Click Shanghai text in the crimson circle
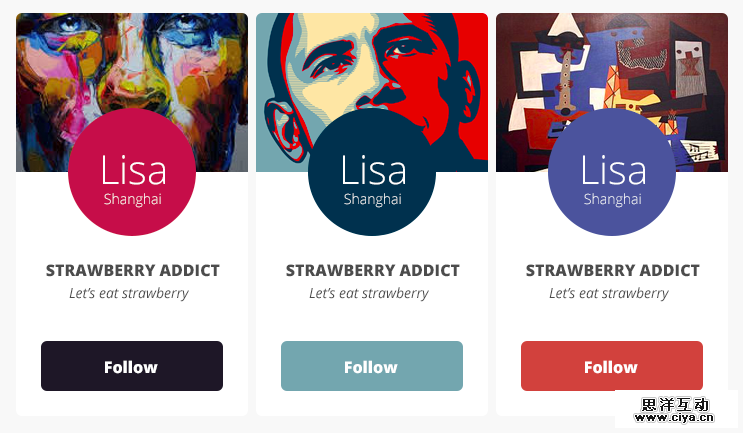 click(133, 199)
